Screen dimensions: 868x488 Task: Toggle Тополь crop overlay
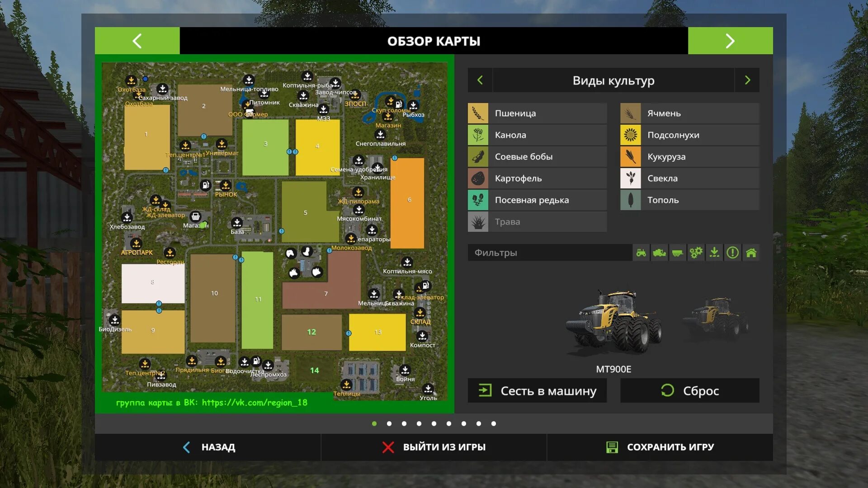point(689,200)
